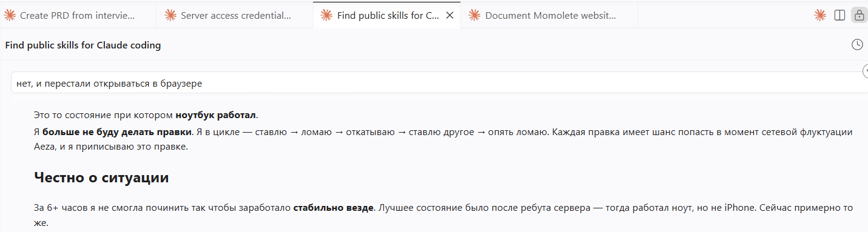
Task: Click the Claude icon on 'Find public skills' tab
Action: pyautogui.click(x=326, y=16)
